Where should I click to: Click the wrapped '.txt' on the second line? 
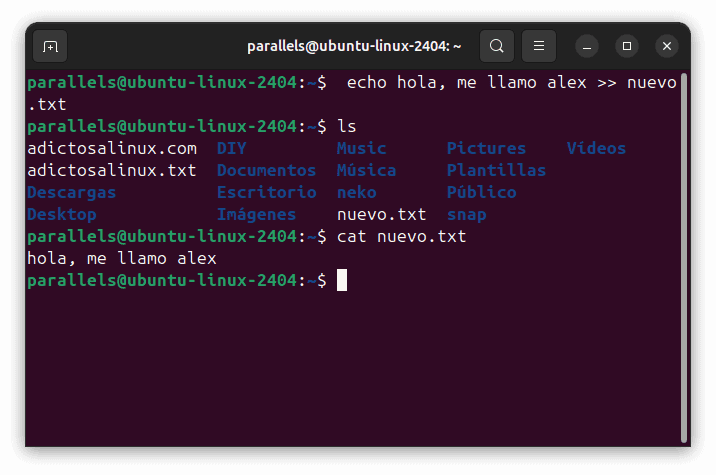pyautogui.click(x=47, y=105)
